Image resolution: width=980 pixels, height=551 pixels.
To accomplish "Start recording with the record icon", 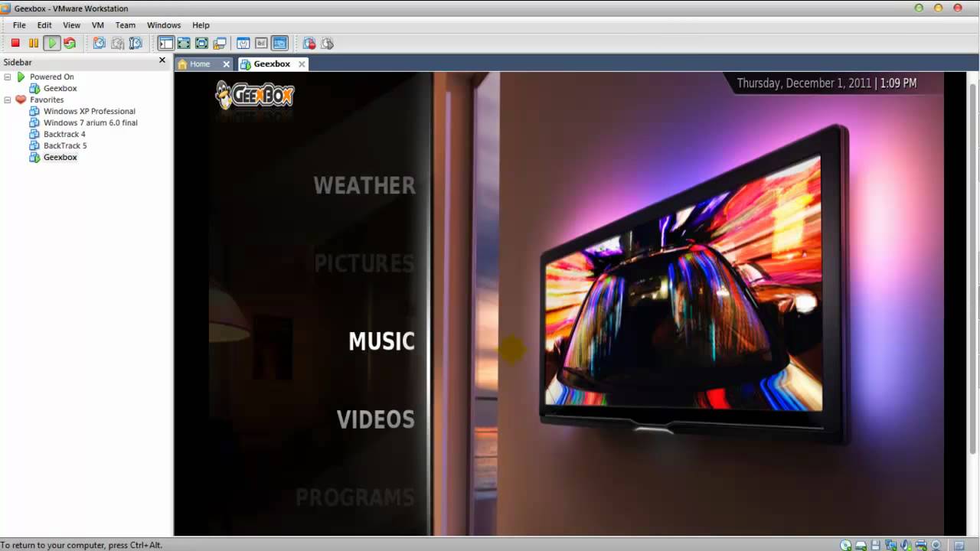I will (x=309, y=44).
